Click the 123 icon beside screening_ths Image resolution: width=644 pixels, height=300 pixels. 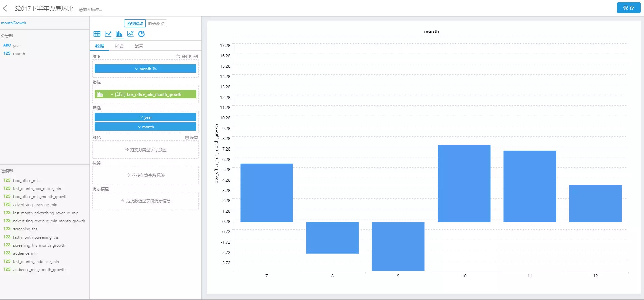(x=7, y=229)
